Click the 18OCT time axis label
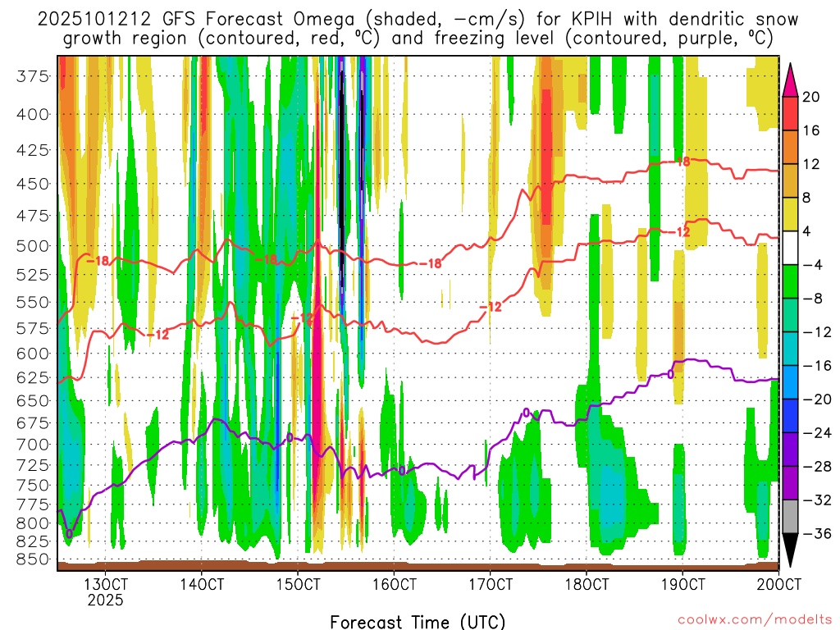 pyautogui.click(x=586, y=584)
